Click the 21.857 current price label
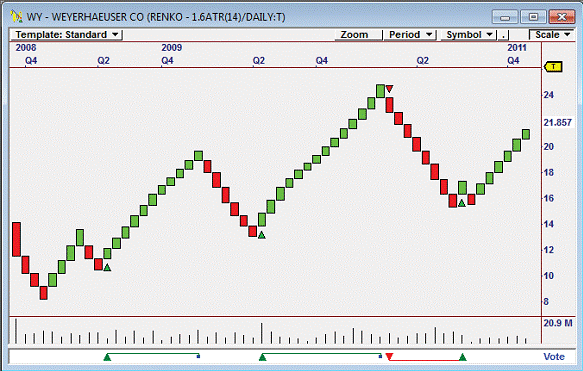 [x=557, y=123]
